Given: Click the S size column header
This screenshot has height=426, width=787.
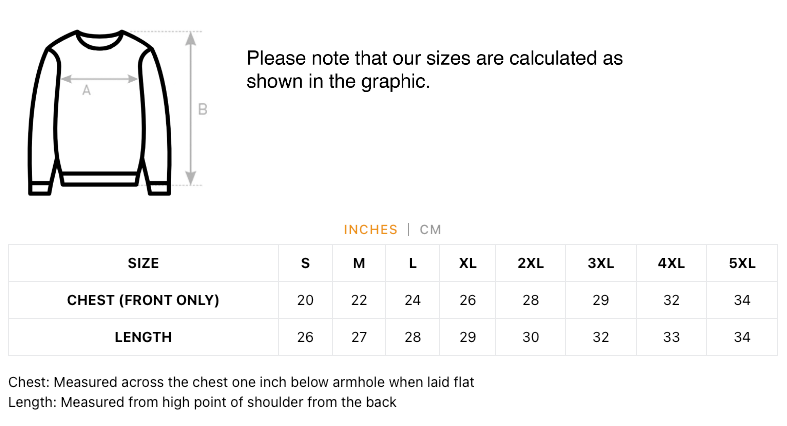Looking at the screenshot, I should tap(305, 263).
